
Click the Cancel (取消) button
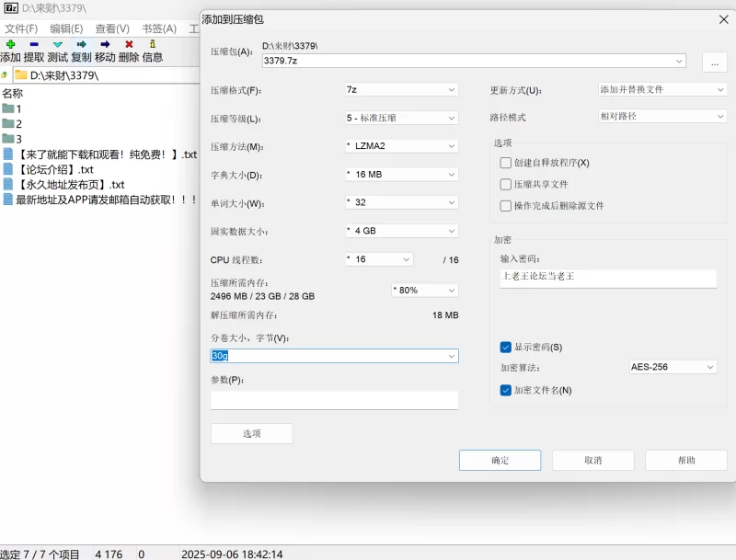click(593, 460)
